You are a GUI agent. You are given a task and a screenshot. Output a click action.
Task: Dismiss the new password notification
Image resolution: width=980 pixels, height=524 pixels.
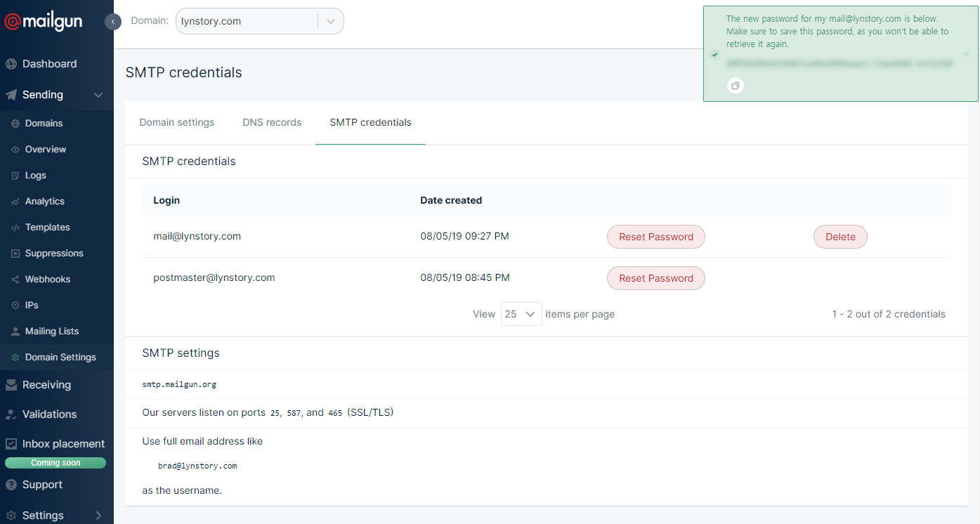click(966, 54)
